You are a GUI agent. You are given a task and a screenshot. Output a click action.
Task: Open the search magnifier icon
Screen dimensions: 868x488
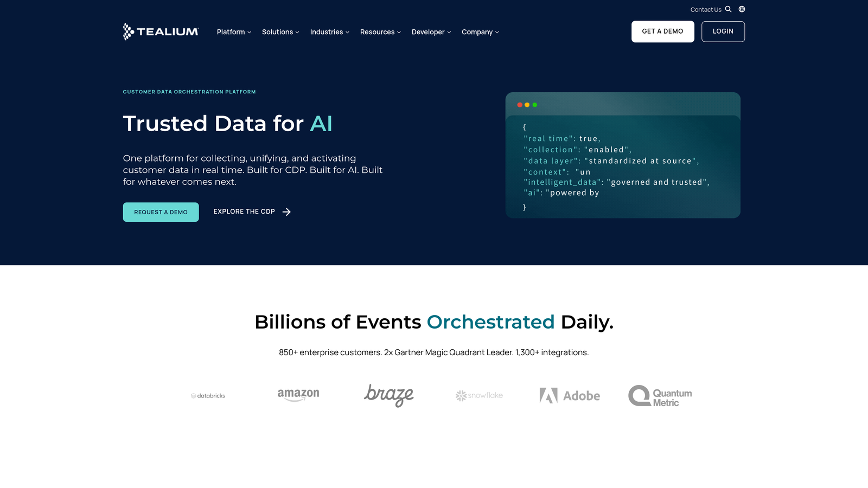pyautogui.click(x=729, y=9)
